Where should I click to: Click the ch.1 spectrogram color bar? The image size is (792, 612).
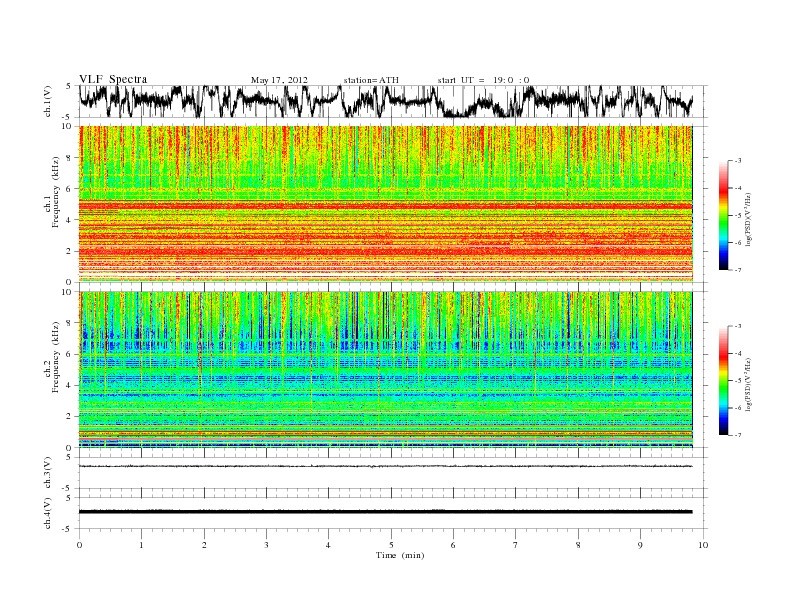tap(724, 215)
